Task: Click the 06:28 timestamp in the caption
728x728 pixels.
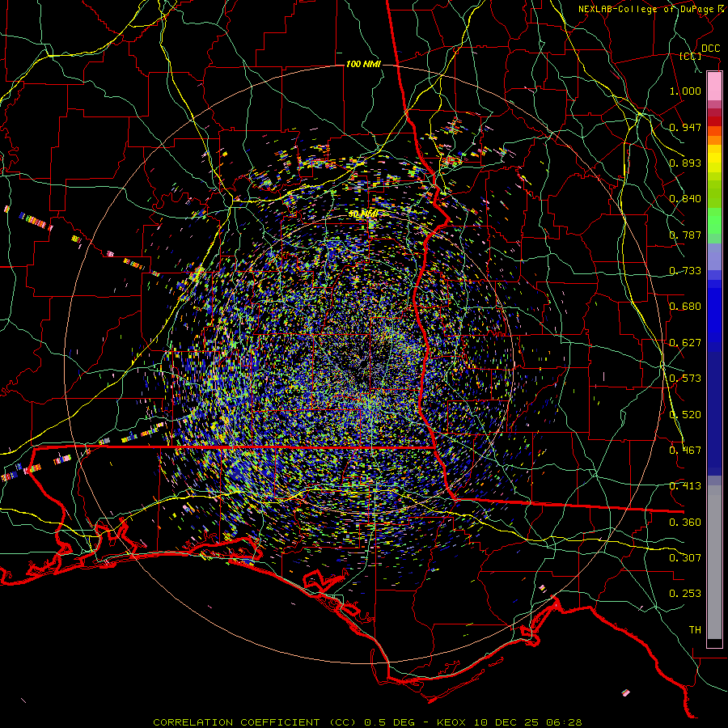Action: coord(563,722)
